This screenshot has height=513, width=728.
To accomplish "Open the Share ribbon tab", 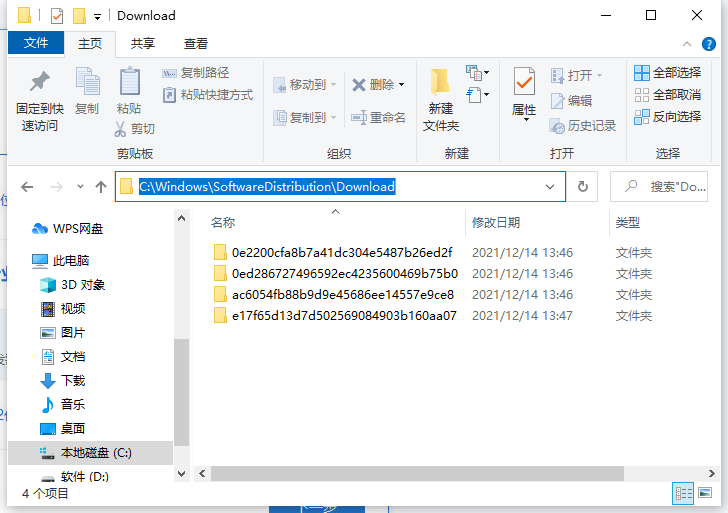I will (x=143, y=43).
